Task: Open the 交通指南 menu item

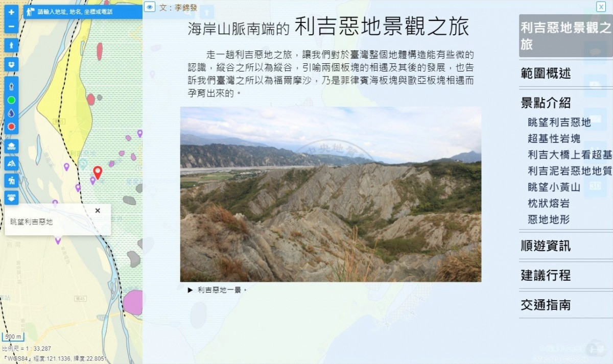Action: pos(546,305)
